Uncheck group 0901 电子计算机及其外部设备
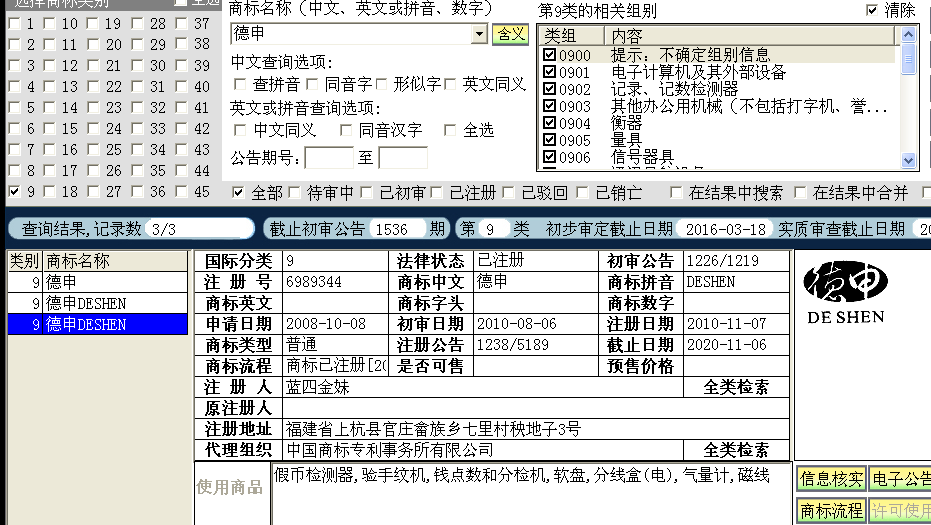 (549, 72)
